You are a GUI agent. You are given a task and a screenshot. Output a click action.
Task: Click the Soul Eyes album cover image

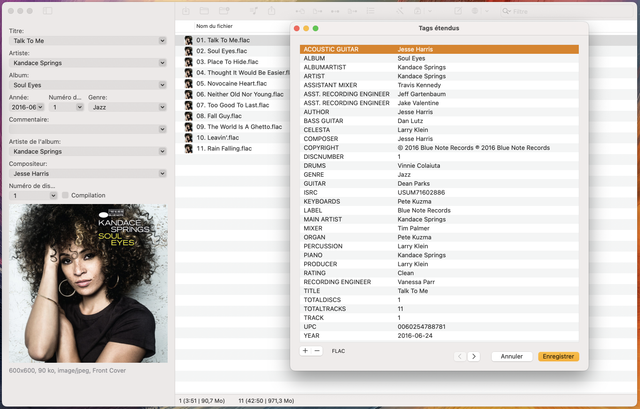[x=87, y=283]
